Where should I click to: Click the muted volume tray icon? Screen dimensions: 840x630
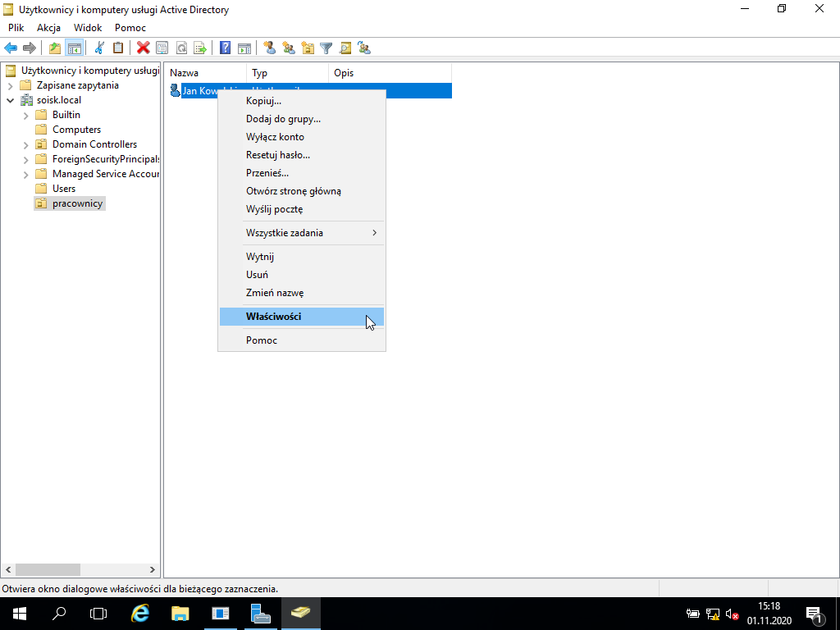[732, 614]
